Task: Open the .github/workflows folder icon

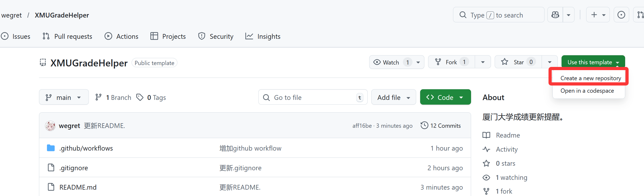Action: 51,148
